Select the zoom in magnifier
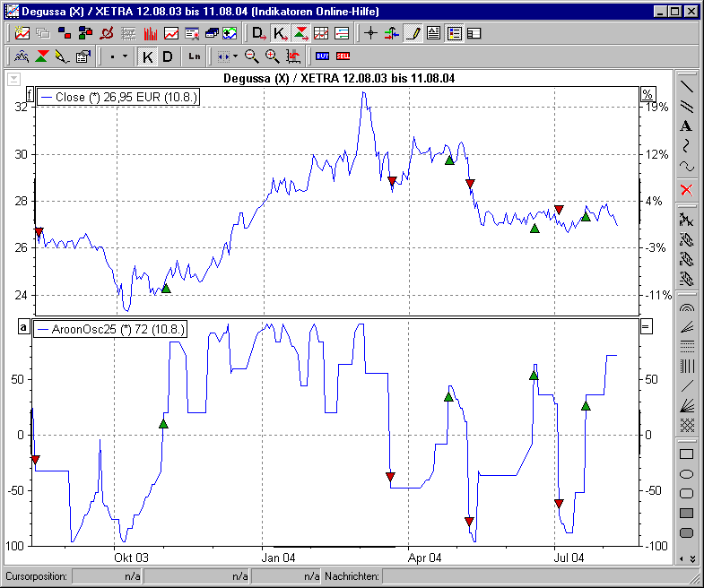Viewport: 704px width, 588px height. pyautogui.click(x=272, y=56)
